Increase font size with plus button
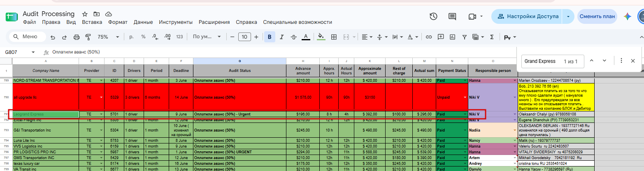The image size is (644, 171). point(256,37)
